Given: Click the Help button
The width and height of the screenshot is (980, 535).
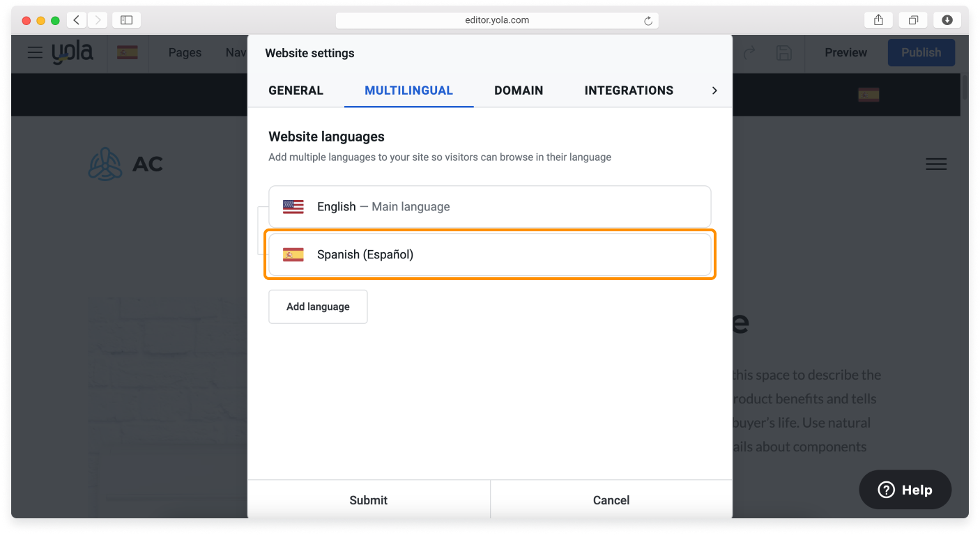Looking at the screenshot, I should click(x=905, y=489).
